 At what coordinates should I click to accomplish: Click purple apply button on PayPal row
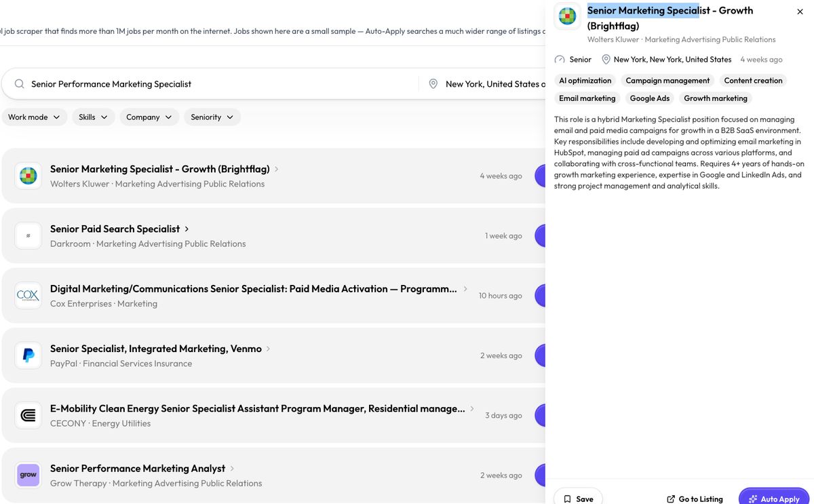click(540, 355)
